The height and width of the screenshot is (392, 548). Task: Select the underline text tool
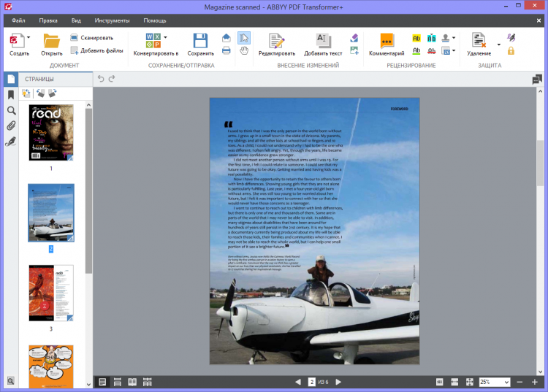coord(416,51)
